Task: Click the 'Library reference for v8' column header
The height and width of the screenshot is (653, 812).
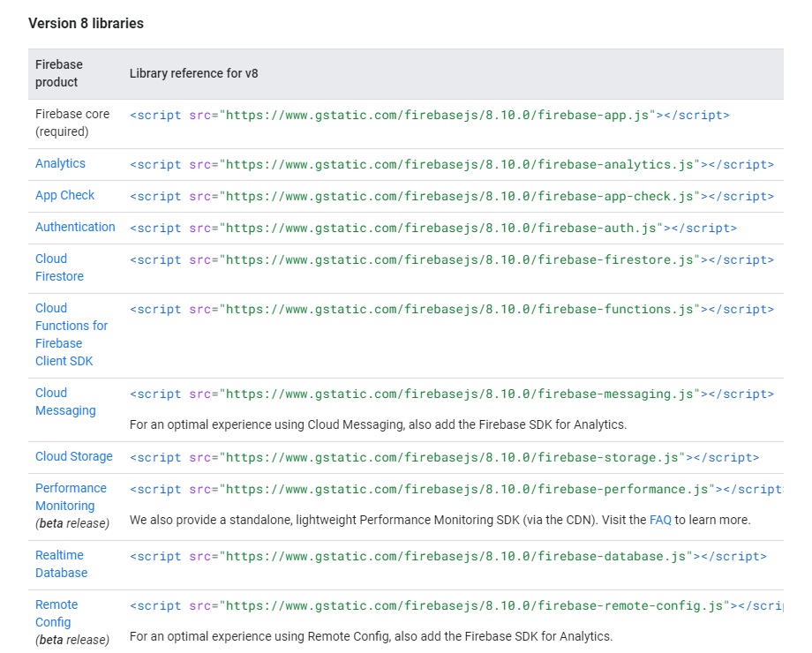Action: 193,73
